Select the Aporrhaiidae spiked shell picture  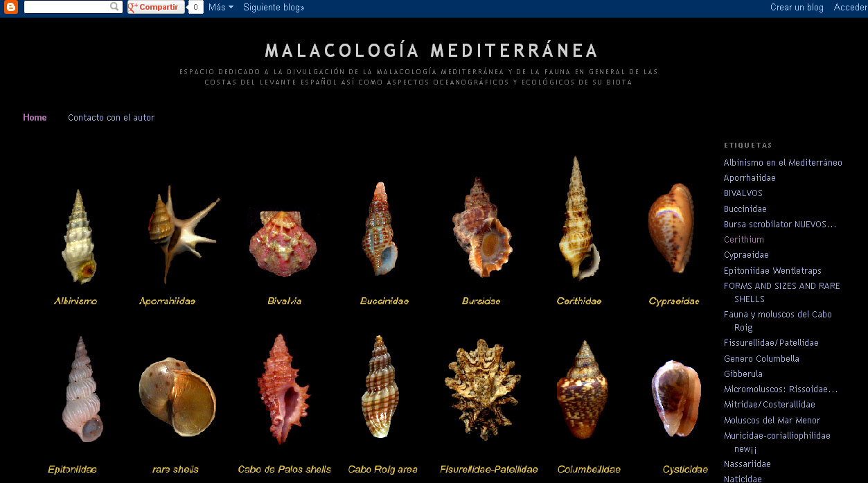pos(178,234)
